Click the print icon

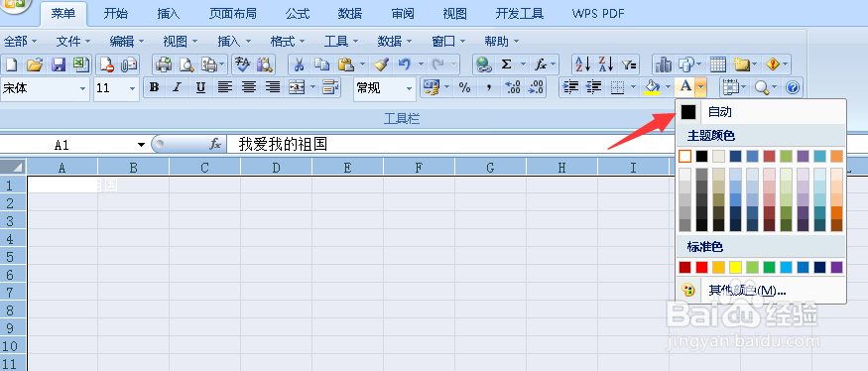(164, 64)
